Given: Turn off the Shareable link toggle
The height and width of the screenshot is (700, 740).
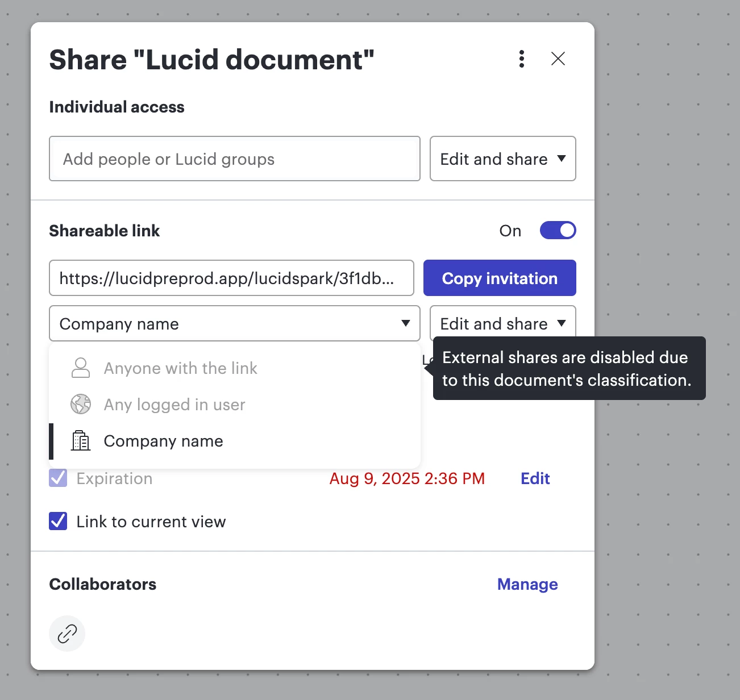Looking at the screenshot, I should click(558, 230).
